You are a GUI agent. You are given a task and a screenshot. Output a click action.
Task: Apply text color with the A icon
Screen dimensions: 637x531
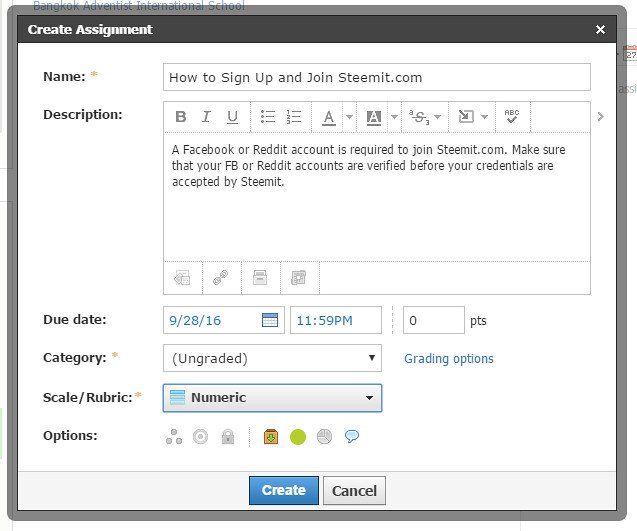coord(329,117)
